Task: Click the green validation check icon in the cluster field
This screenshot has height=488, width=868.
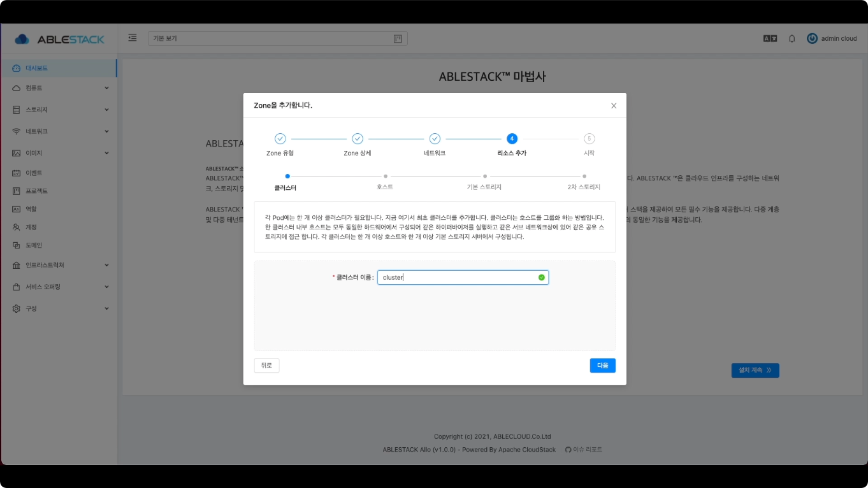Action: click(542, 277)
